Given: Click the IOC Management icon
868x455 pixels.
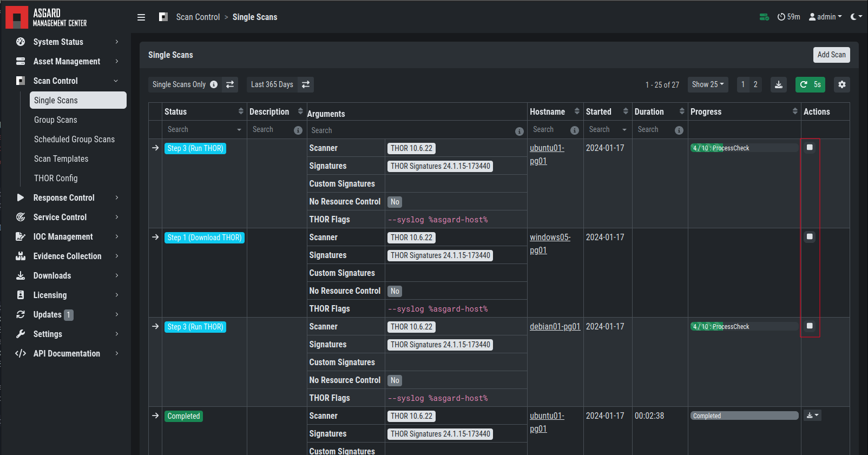Looking at the screenshot, I should coord(21,236).
